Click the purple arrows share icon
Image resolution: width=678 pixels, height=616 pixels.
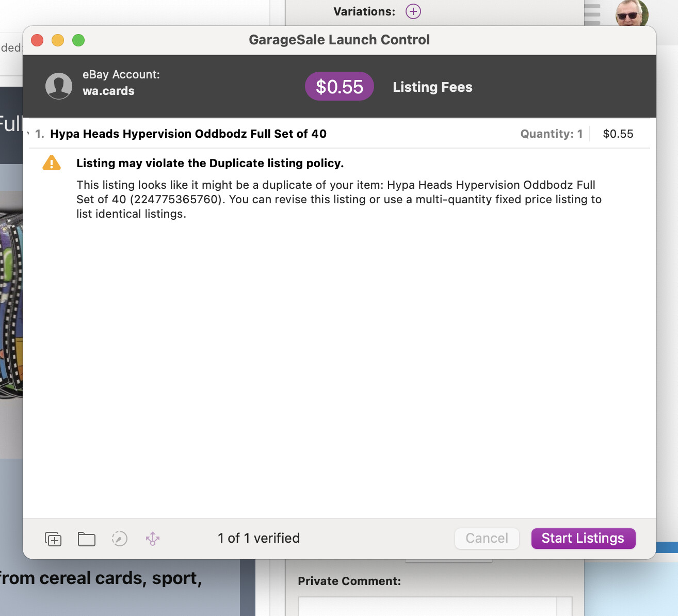153,539
